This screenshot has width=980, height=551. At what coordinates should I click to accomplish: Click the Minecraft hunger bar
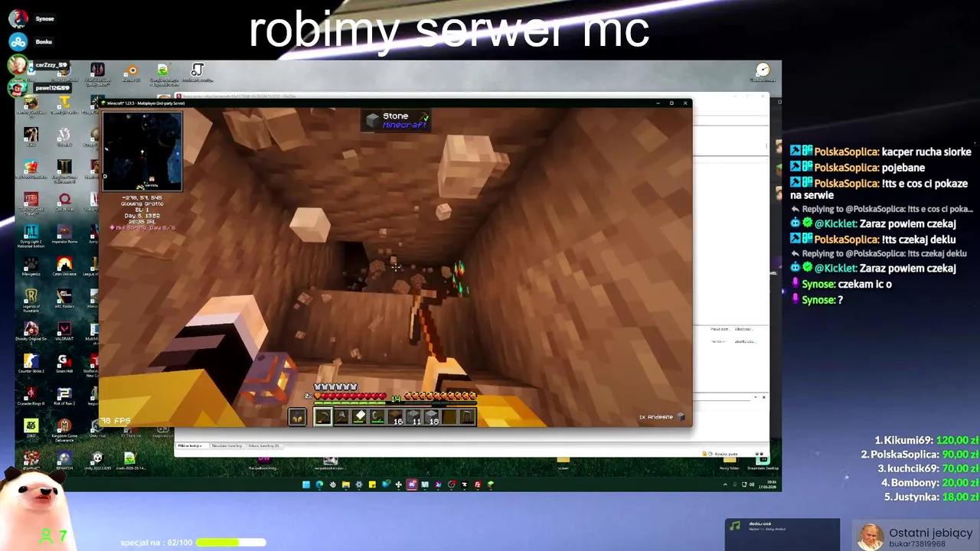coord(440,396)
